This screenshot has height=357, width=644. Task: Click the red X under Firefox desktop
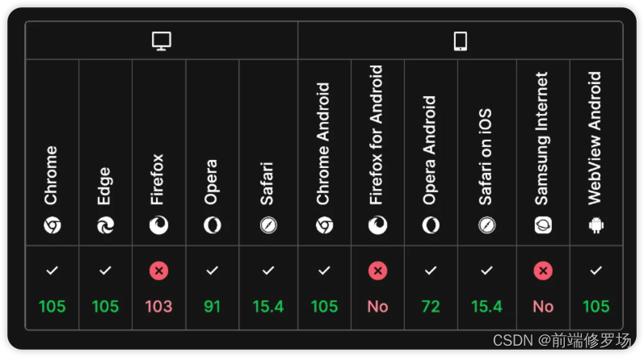point(159,271)
